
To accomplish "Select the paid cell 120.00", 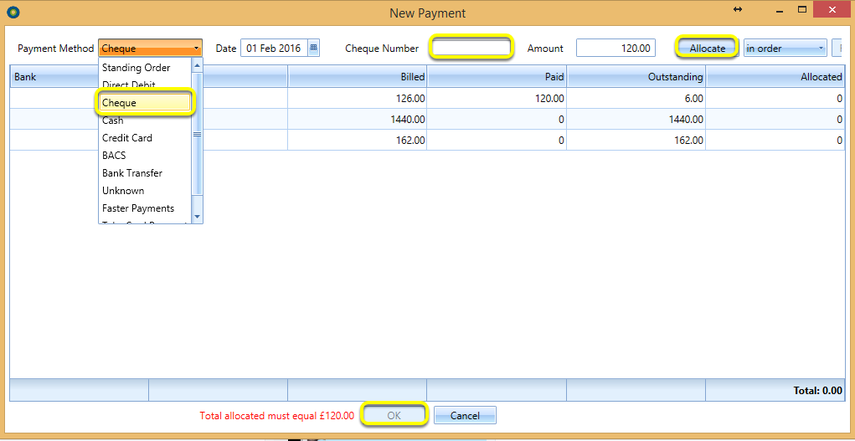I will click(x=497, y=99).
